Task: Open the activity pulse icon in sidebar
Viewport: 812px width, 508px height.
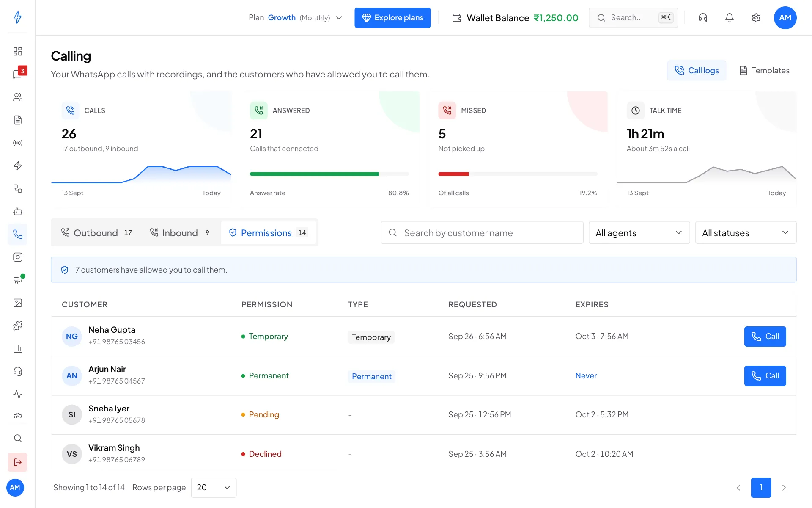Action: click(17, 394)
